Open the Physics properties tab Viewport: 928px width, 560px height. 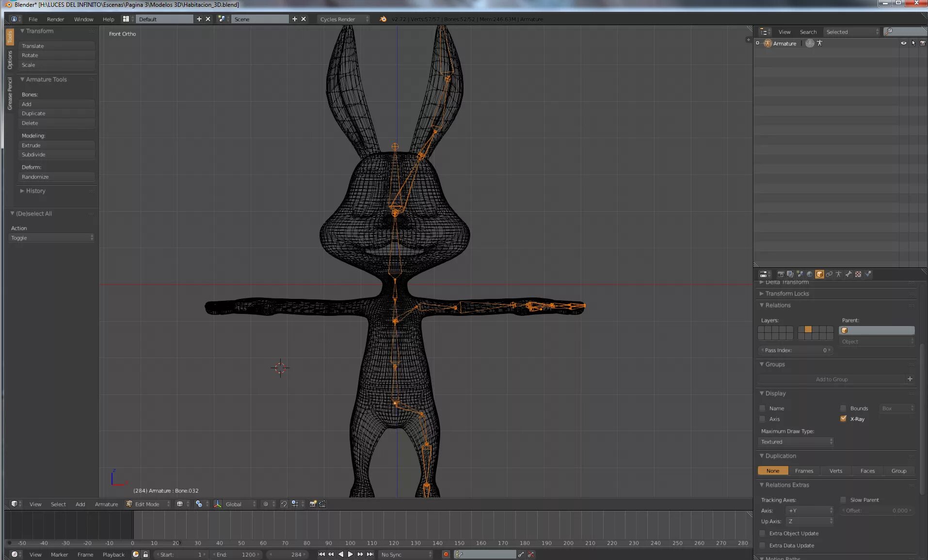pyautogui.click(x=868, y=274)
